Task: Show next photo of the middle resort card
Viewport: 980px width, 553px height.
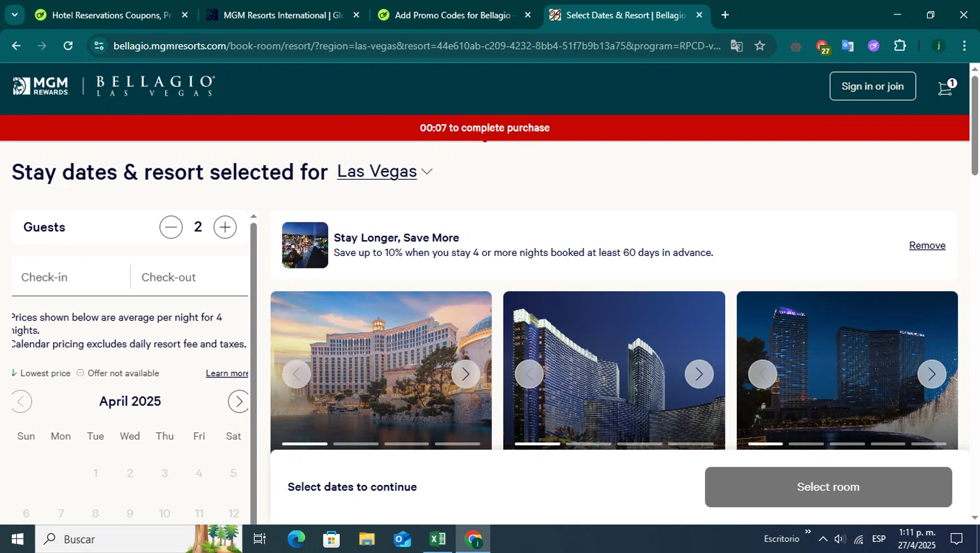Action: (699, 374)
